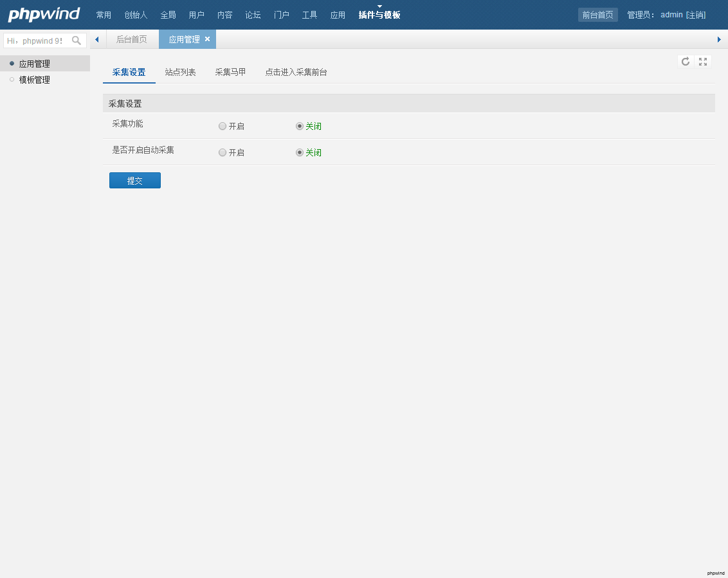This screenshot has height=578, width=728.
Task: Switch to the 采集马甲 tab
Action: (230, 72)
